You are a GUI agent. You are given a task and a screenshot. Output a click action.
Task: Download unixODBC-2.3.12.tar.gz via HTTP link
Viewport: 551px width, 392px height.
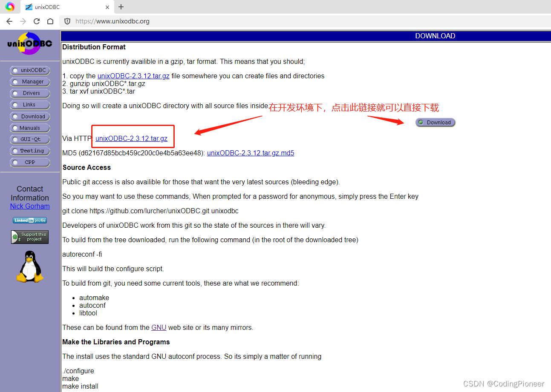[x=131, y=138]
